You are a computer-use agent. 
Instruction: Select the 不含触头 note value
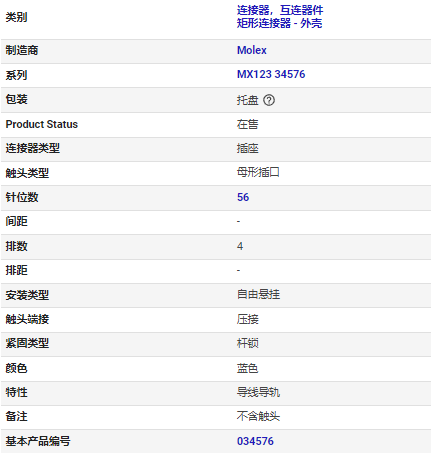click(x=258, y=416)
